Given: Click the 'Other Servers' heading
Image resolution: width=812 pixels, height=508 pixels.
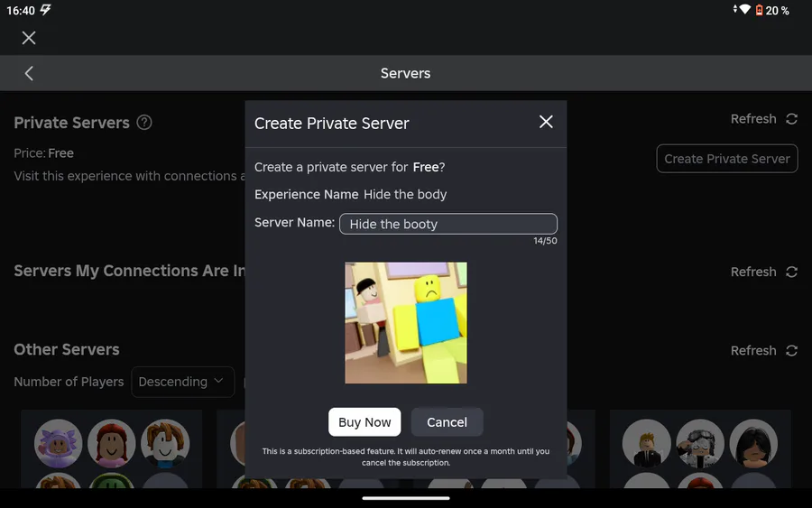Looking at the screenshot, I should (67, 349).
